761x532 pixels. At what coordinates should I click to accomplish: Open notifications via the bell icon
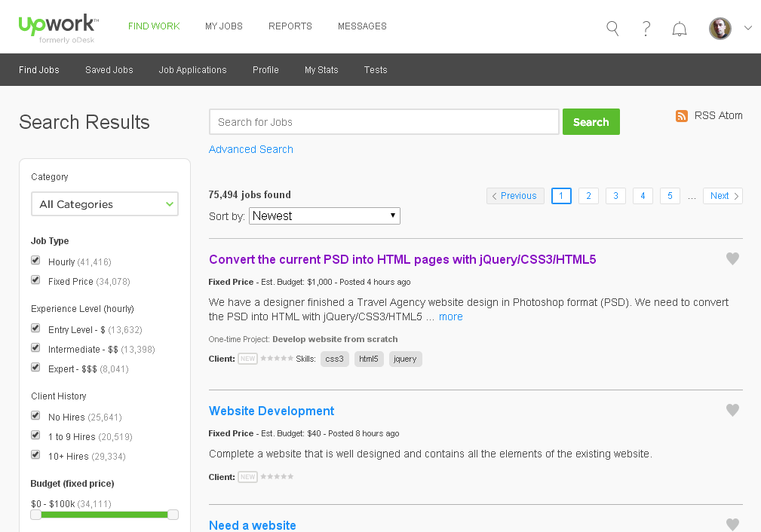click(x=679, y=28)
